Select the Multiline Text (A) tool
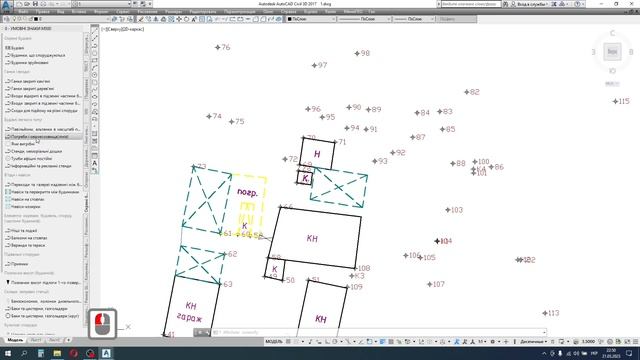640x360 pixels. [95, 163]
